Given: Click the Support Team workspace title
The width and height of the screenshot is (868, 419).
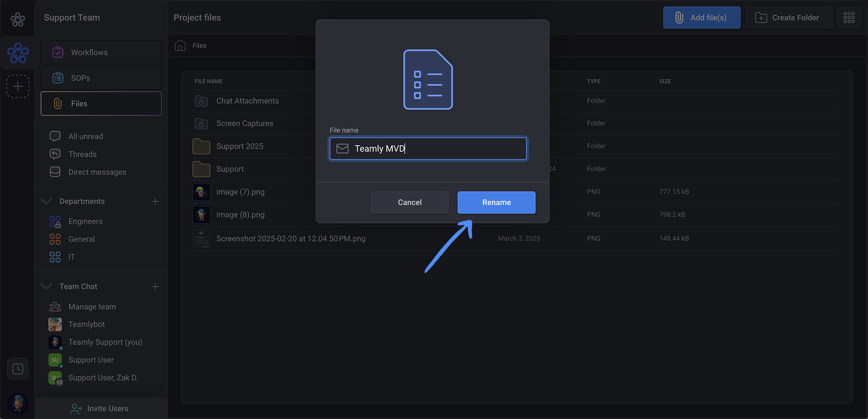Looking at the screenshot, I should (x=72, y=18).
